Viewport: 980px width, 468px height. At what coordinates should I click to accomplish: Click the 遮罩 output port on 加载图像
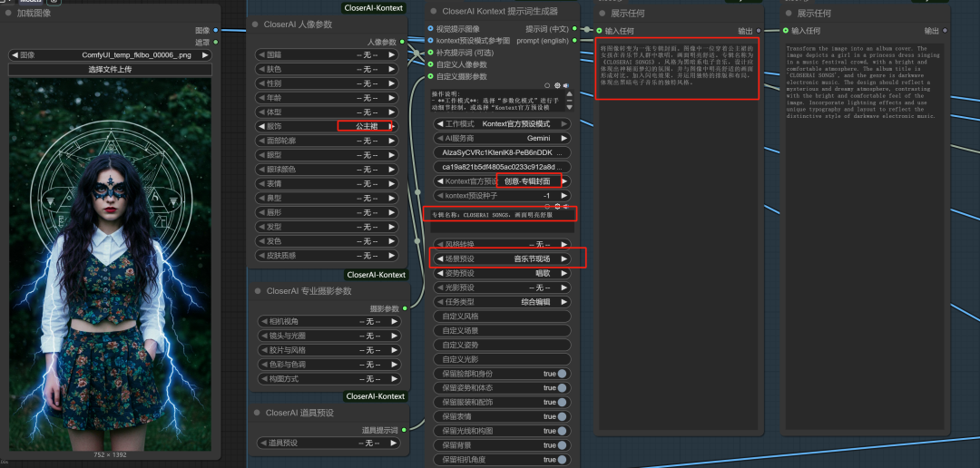216,42
